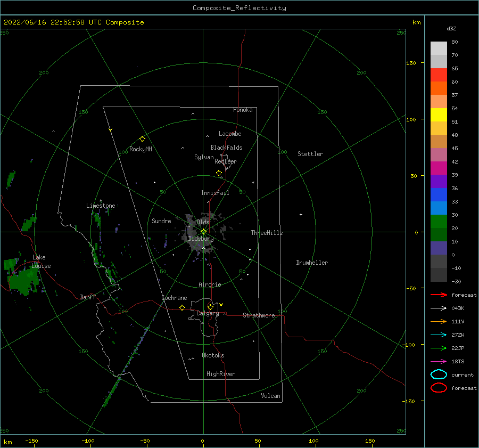Click the Calgary city label
The height and width of the screenshot is (448, 479).
(x=208, y=313)
